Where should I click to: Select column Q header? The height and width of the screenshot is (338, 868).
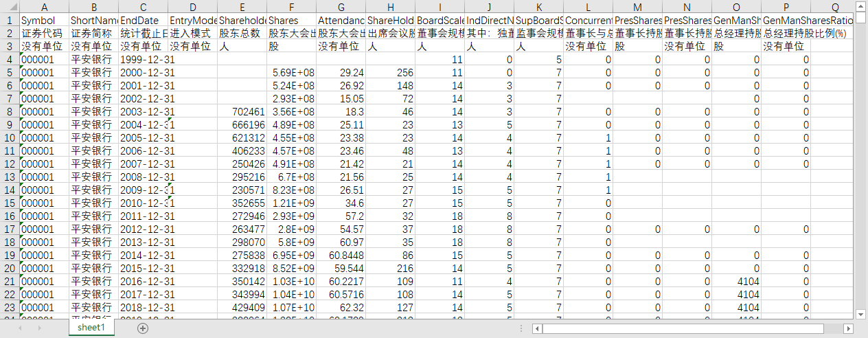[x=833, y=7]
